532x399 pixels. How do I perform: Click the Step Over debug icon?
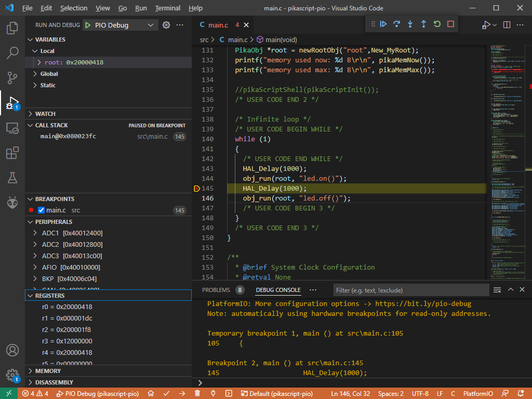(x=397, y=24)
